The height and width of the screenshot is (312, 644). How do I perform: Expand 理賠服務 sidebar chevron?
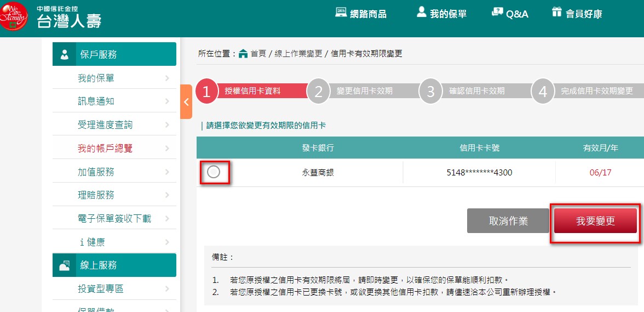167,195
